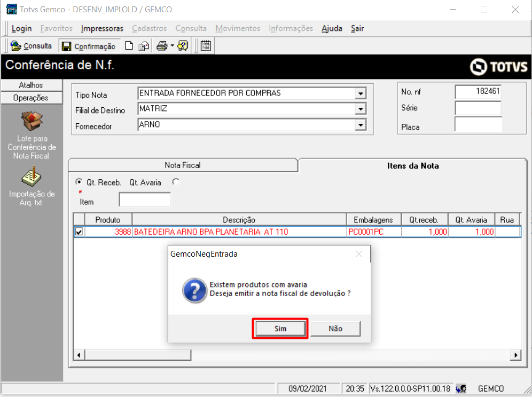Click Sim to issue return invoice
Image resolution: width=532 pixels, height=397 pixels.
(x=280, y=329)
